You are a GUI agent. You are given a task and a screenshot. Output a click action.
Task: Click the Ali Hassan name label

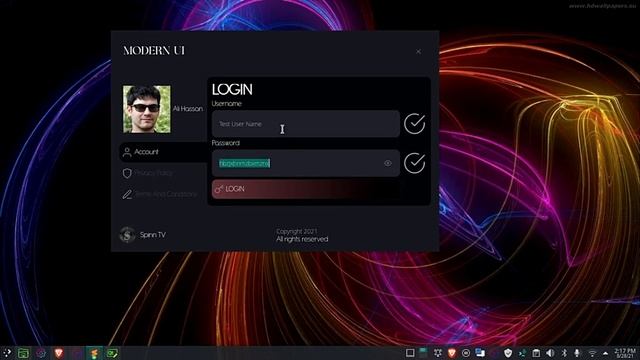[188, 109]
